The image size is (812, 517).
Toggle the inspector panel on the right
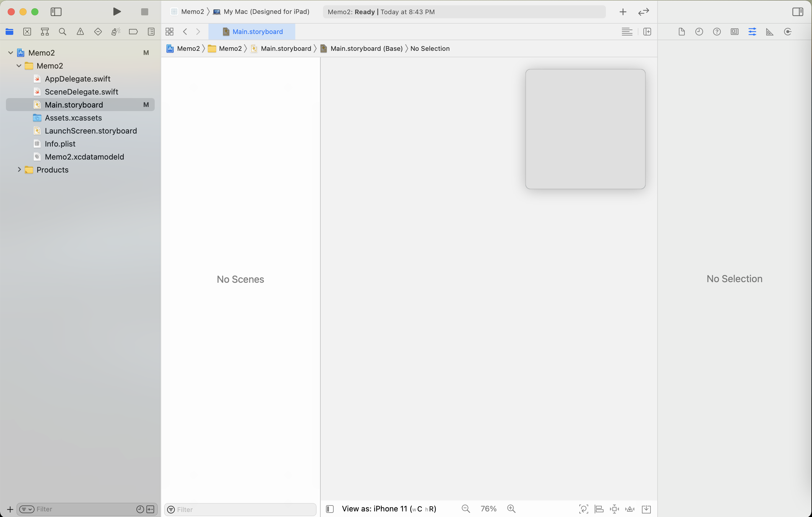tap(797, 12)
